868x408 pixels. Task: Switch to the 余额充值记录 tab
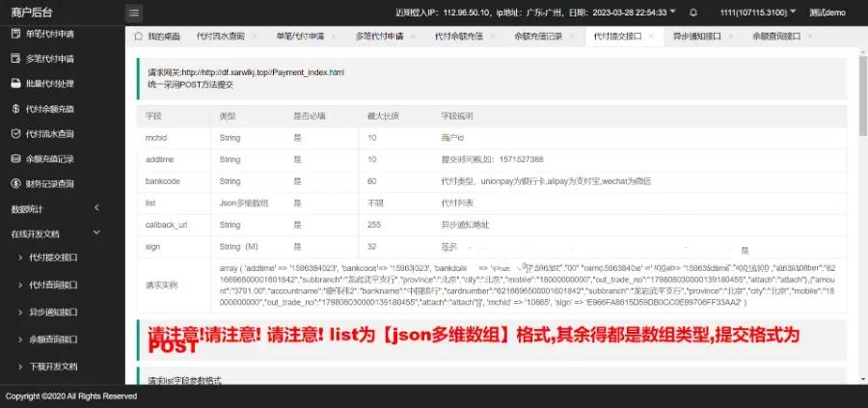tap(538, 37)
